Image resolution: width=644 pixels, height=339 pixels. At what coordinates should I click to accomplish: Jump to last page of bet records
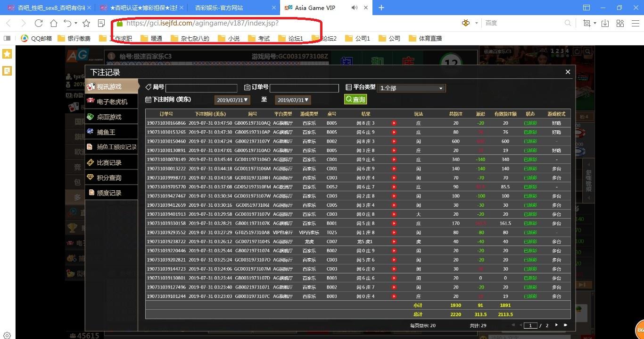pyautogui.click(x=565, y=325)
